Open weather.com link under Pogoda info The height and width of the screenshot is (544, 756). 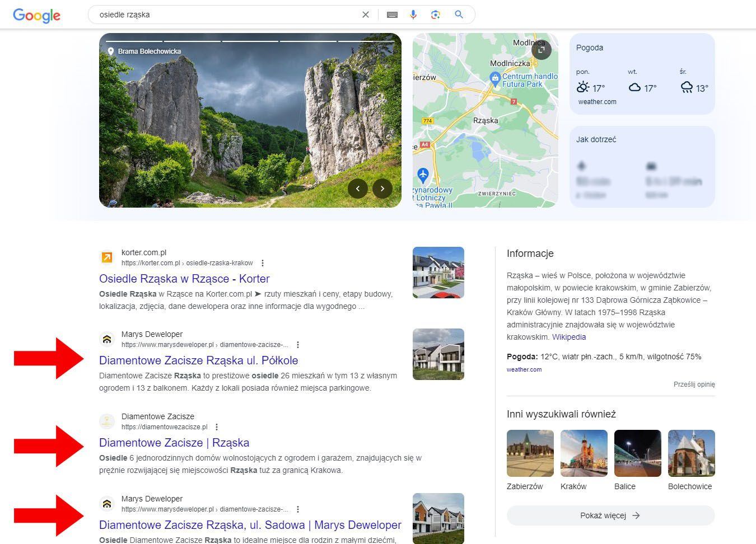tap(524, 369)
